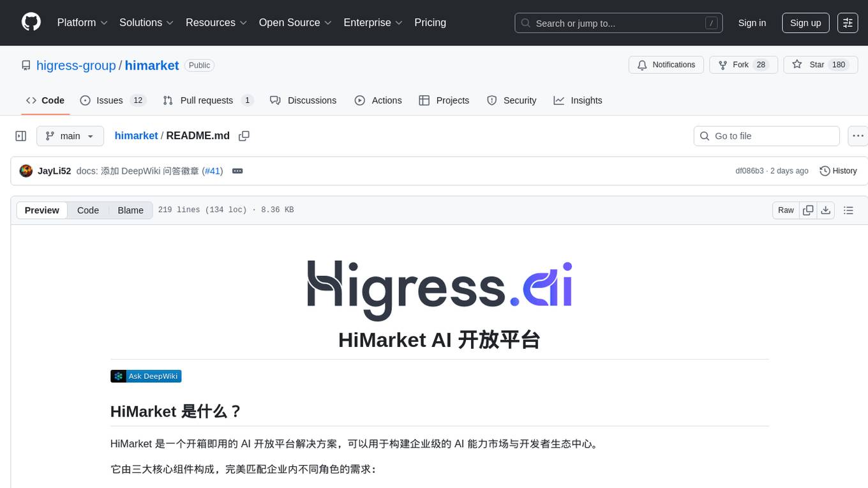Click the Star count 180
868x488 pixels.
[839, 65]
